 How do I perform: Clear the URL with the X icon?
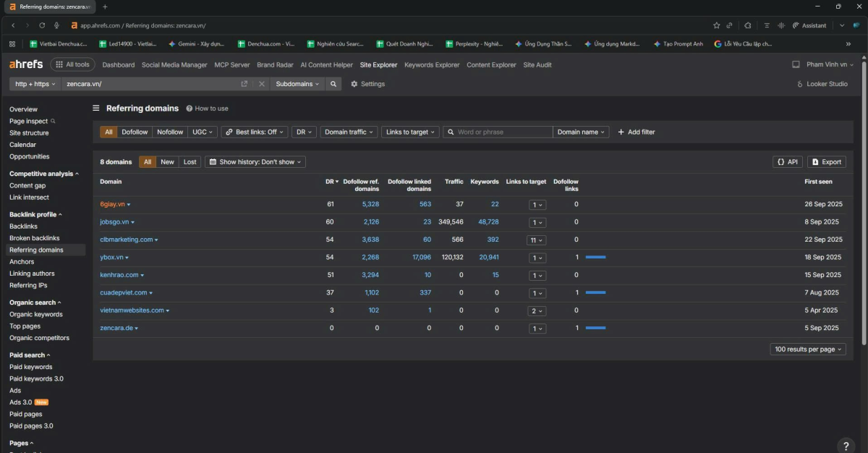click(261, 84)
